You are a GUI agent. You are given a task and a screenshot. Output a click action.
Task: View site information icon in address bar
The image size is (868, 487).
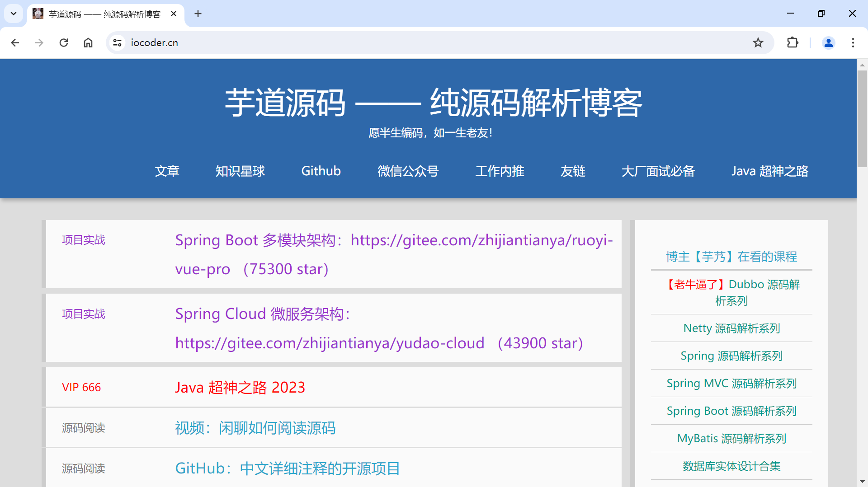[x=118, y=42]
